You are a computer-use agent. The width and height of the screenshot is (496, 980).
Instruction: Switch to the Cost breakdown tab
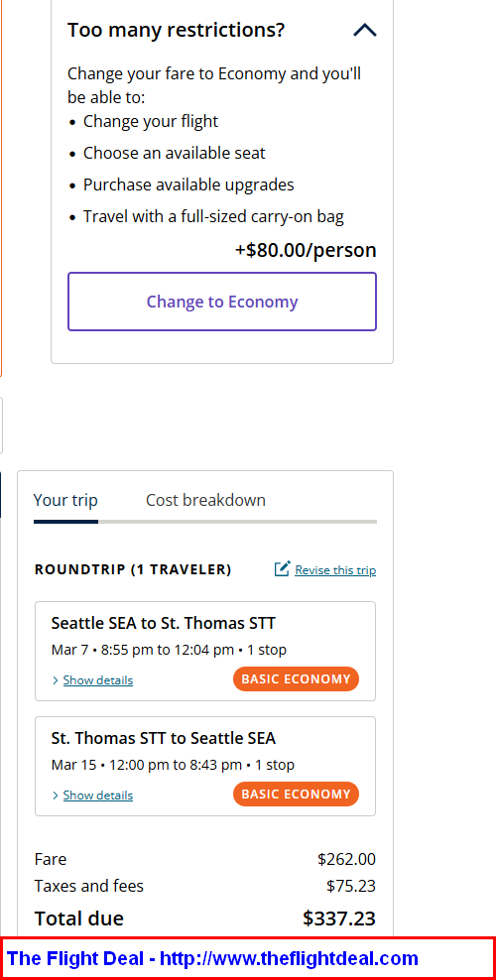pos(205,500)
